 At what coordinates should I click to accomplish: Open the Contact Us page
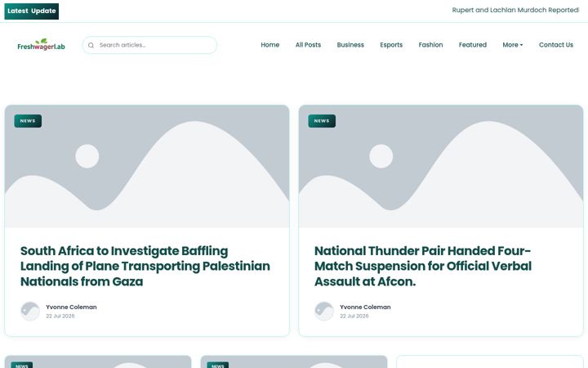pos(556,45)
